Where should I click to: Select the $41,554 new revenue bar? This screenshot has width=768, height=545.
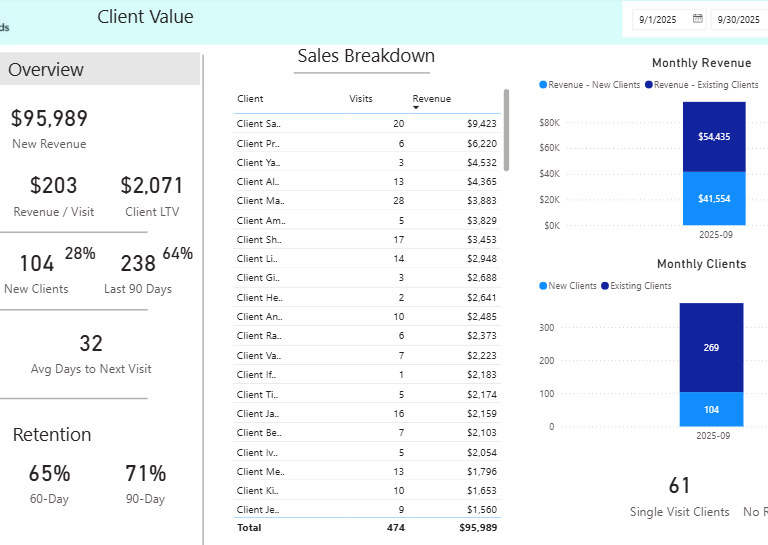714,199
